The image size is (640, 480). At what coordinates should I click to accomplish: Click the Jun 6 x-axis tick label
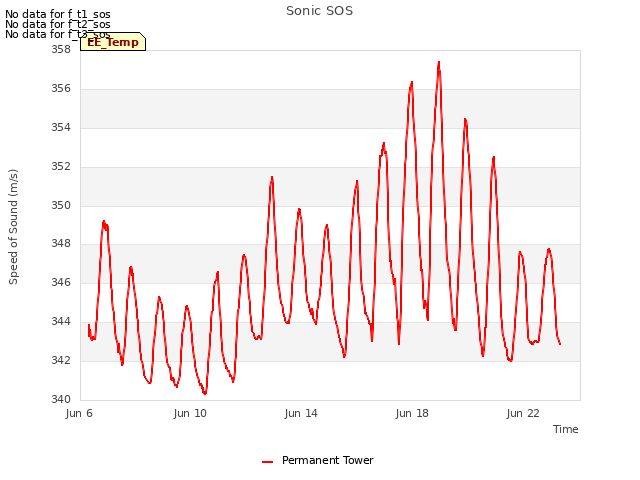(x=79, y=413)
